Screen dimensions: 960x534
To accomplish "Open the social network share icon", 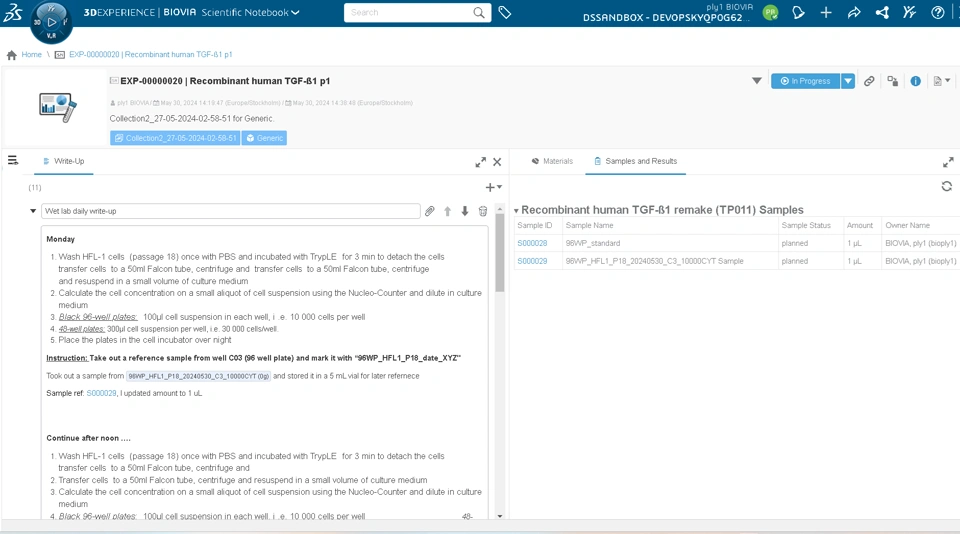I will pos(882,12).
